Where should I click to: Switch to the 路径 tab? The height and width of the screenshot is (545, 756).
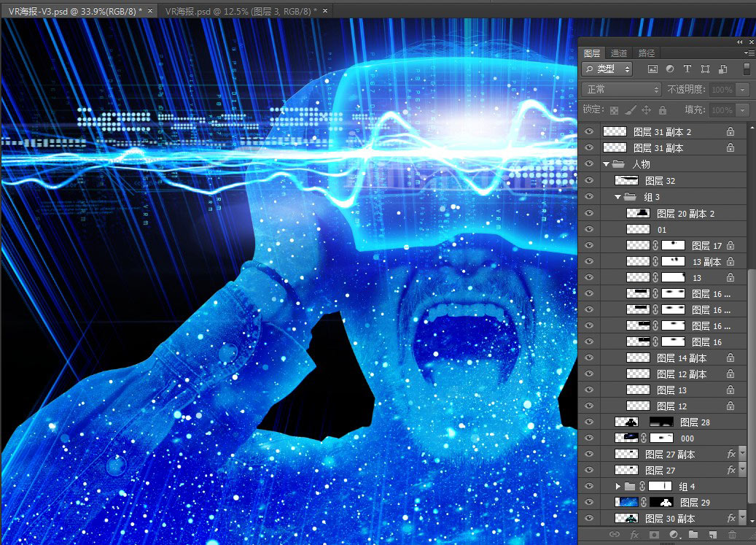point(647,53)
